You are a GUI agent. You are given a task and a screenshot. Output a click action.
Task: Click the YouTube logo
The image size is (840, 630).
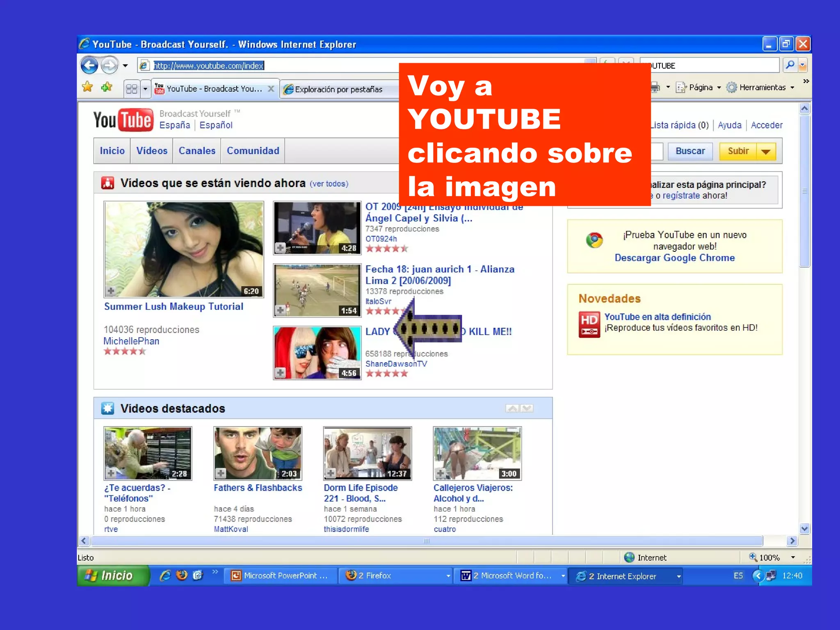[x=123, y=120]
